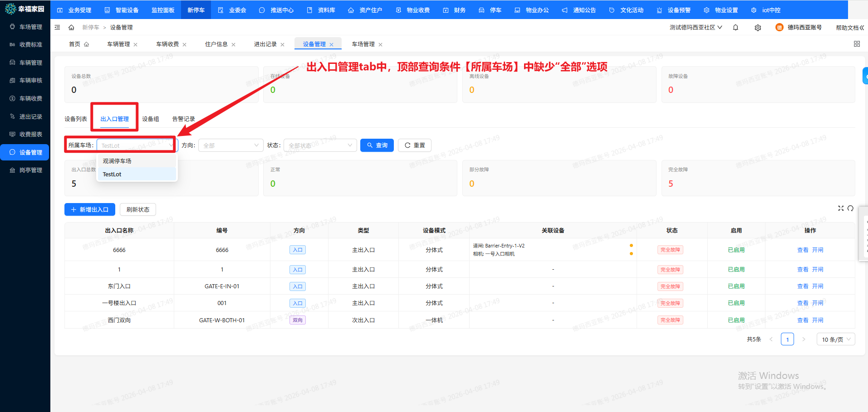Click the 新增出入口 button
This screenshot has width=868, height=412.
89,209
